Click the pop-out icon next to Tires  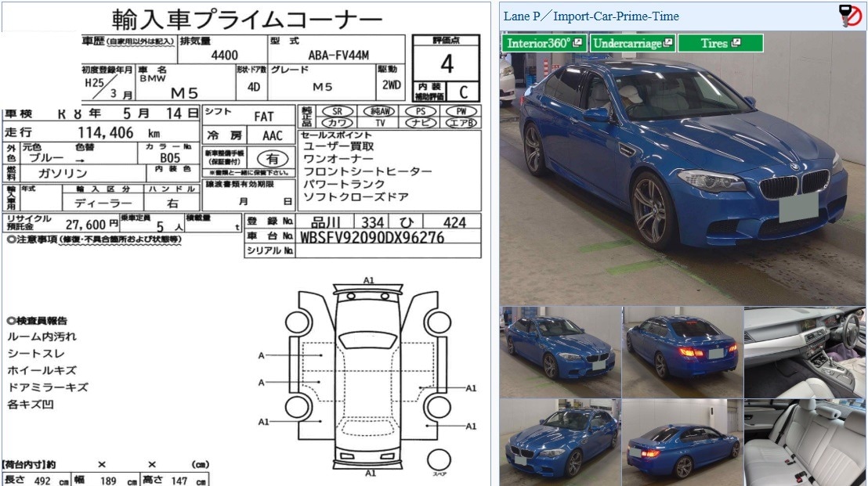click(736, 43)
